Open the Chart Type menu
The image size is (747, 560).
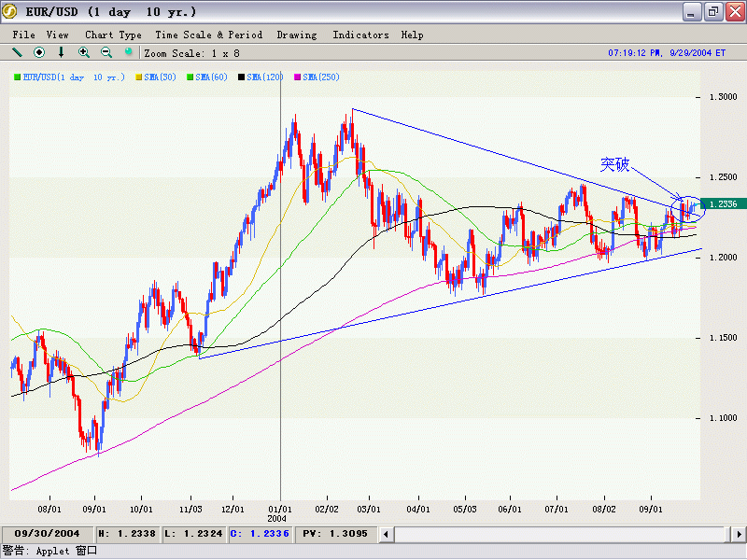click(113, 35)
